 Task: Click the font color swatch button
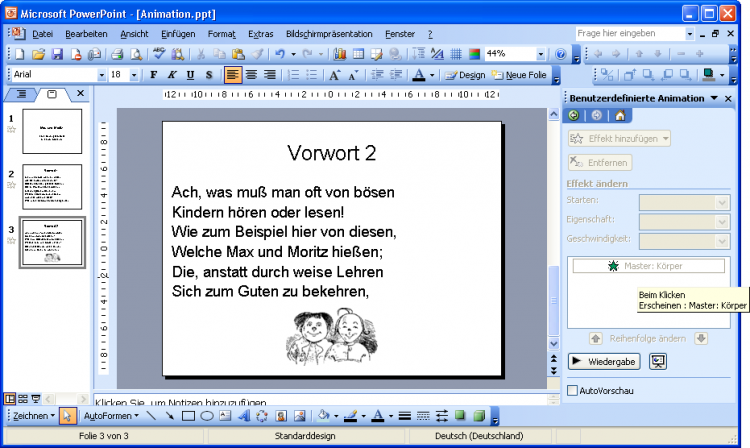click(418, 75)
